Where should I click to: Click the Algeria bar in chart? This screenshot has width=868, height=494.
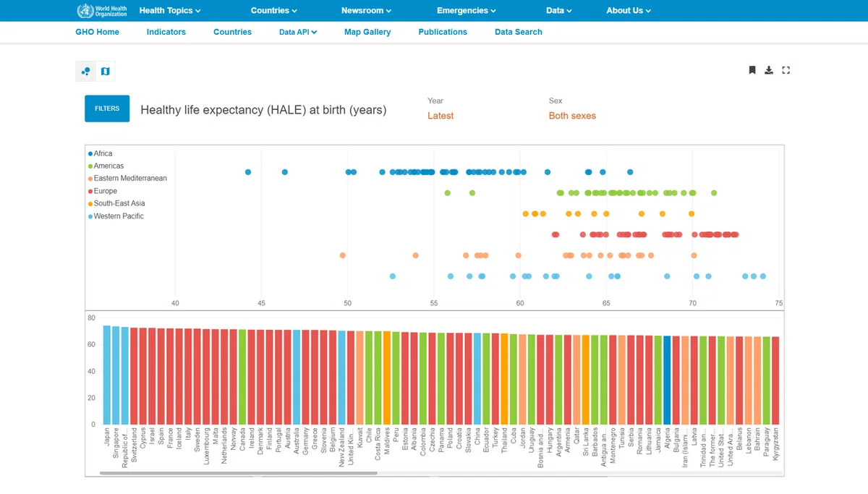667,380
